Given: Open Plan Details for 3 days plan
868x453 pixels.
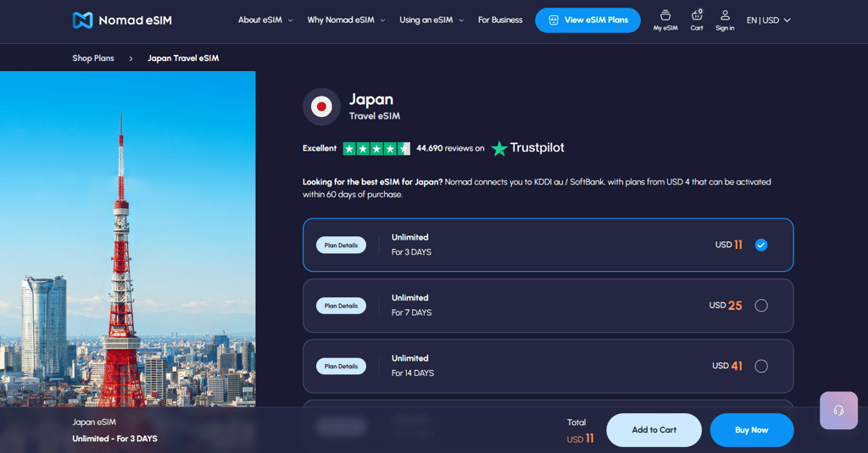Looking at the screenshot, I should click(341, 245).
